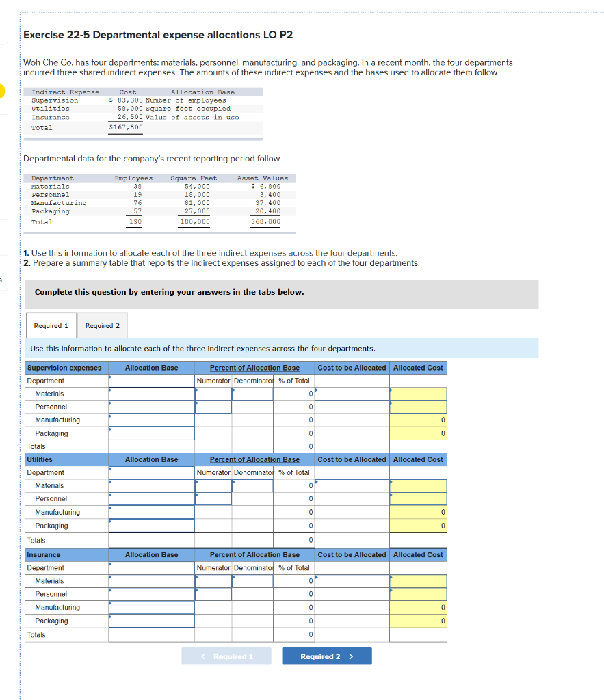Open the Insurance allocation base selector for Manufacturing

click(151, 607)
